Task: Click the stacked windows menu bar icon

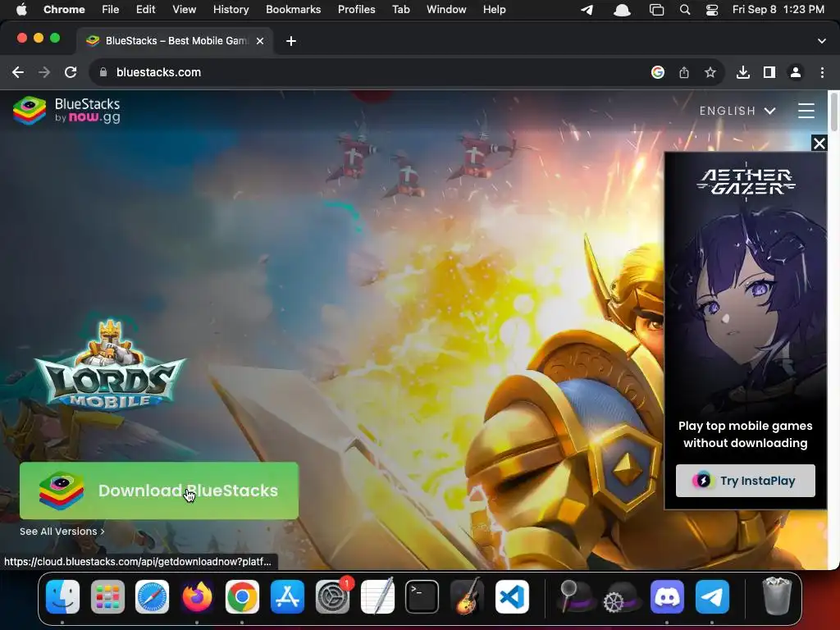Action: click(x=656, y=10)
